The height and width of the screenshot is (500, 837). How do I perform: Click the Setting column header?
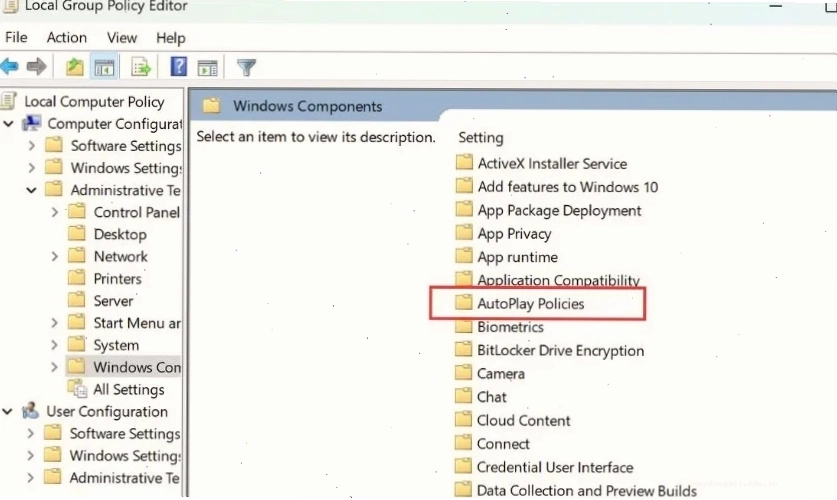pos(480,138)
